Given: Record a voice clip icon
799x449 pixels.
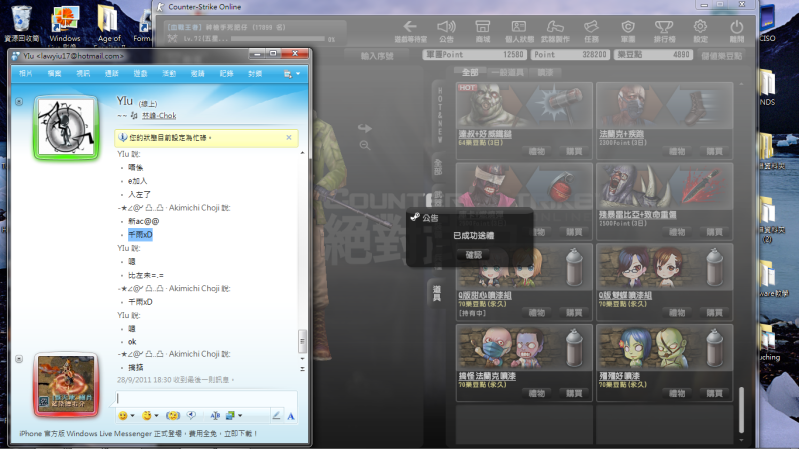Looking at the screenshot, I should click(x=191, y=415).
